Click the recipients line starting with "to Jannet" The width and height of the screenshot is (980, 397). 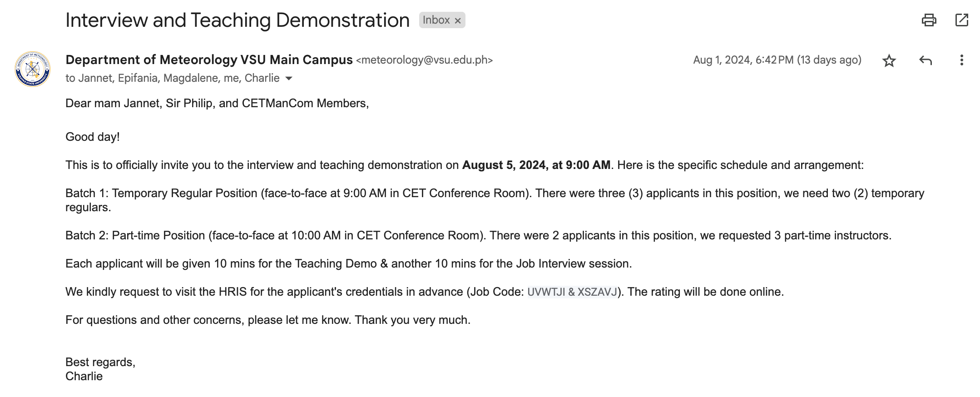click(172, 78)
